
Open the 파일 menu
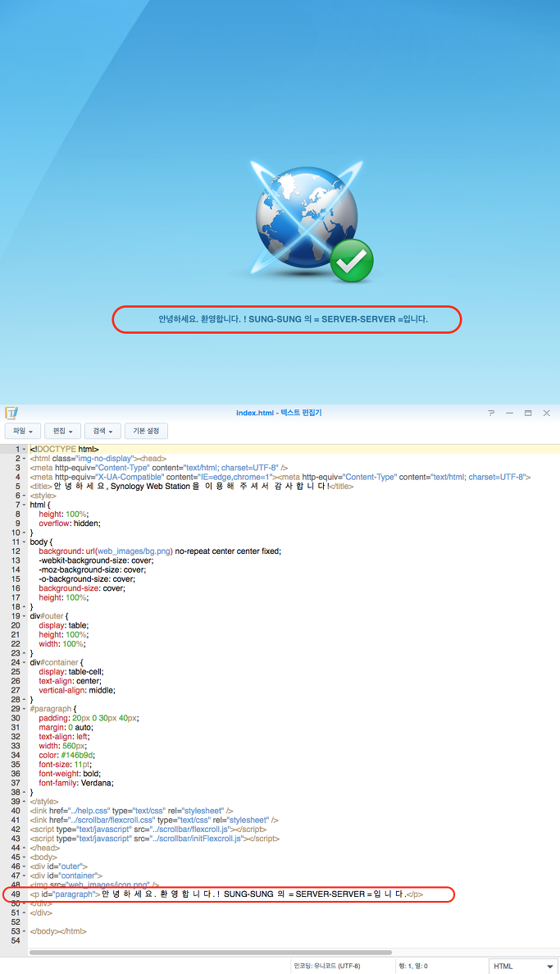click(23, 431)
